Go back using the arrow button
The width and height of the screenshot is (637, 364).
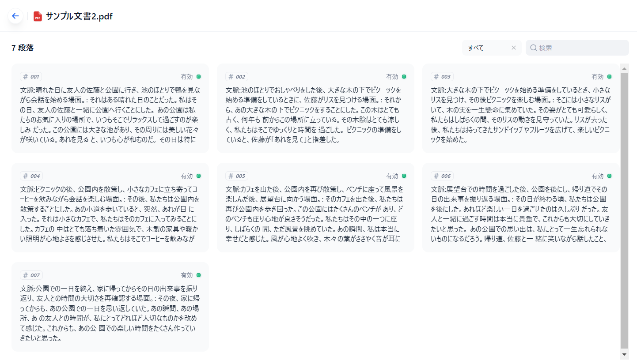click(15, 16)
